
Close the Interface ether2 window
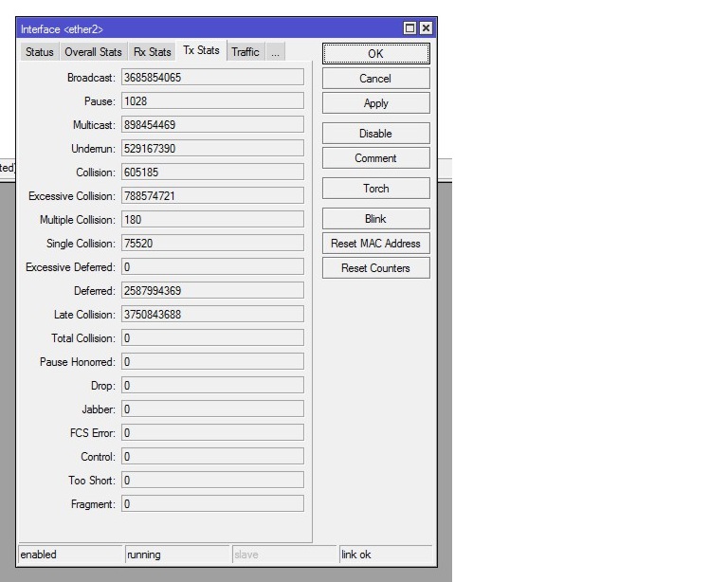click(x=426, y=28)
